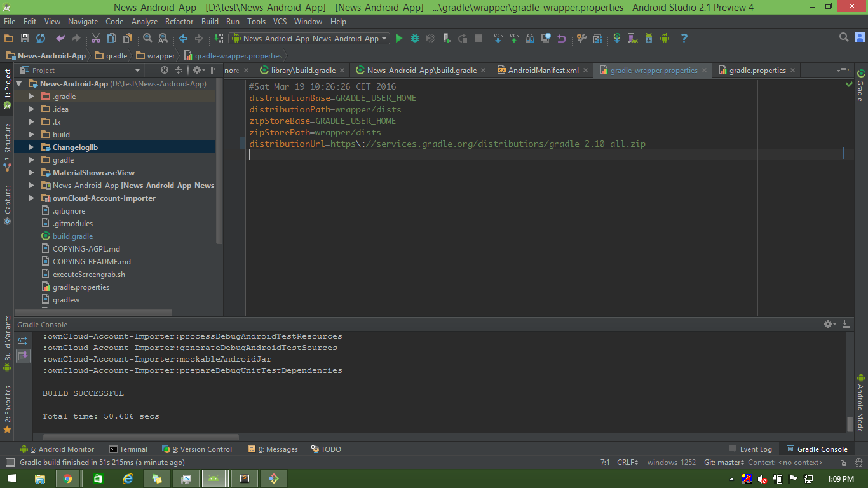The width and height of the screenshot is (868, 488).
Task: Toggle the Gradle side tool window
Action: pyautogui.click(x=860, y=86)
